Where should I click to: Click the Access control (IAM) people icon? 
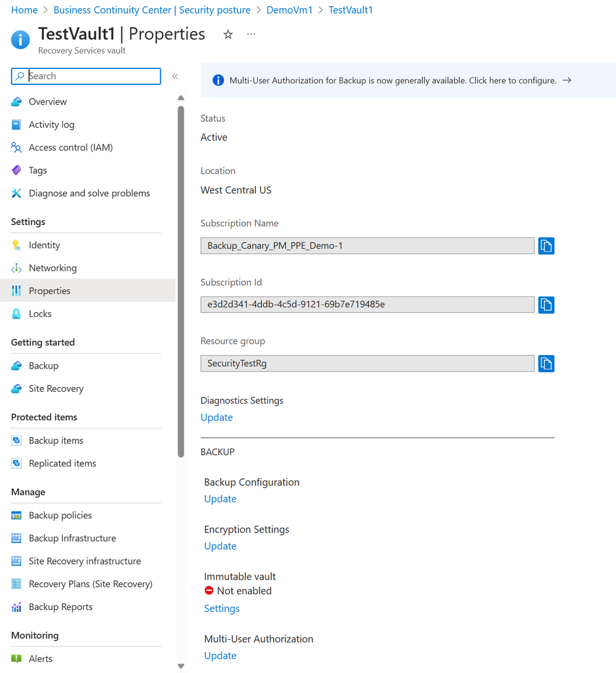[x=16, y=148]
